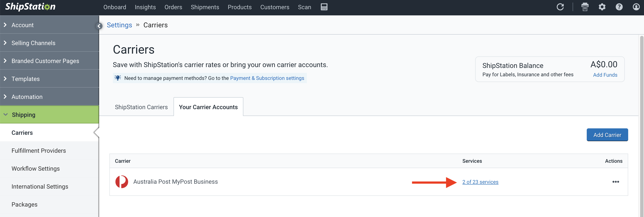Image resolution: width=644 pixels, height=217 pixels.
Task: Go to the Shipments menu
Action: tap(205, 7)
